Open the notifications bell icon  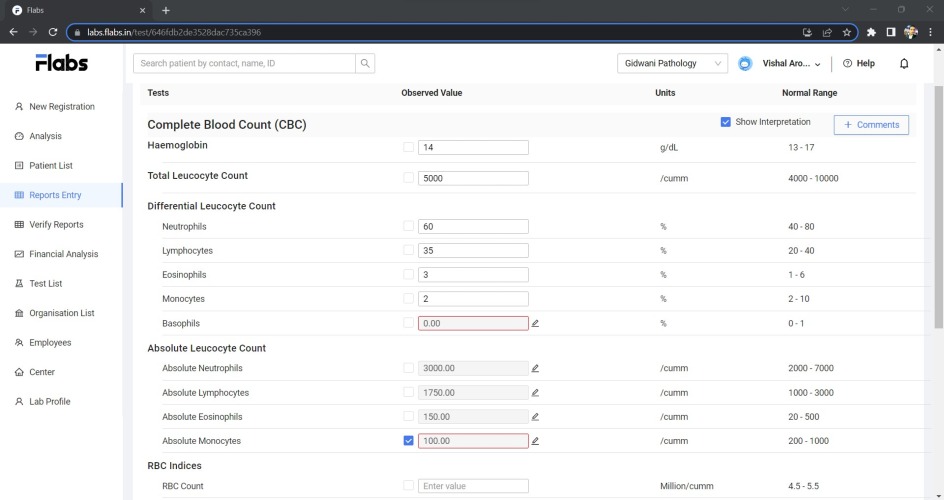904,63
